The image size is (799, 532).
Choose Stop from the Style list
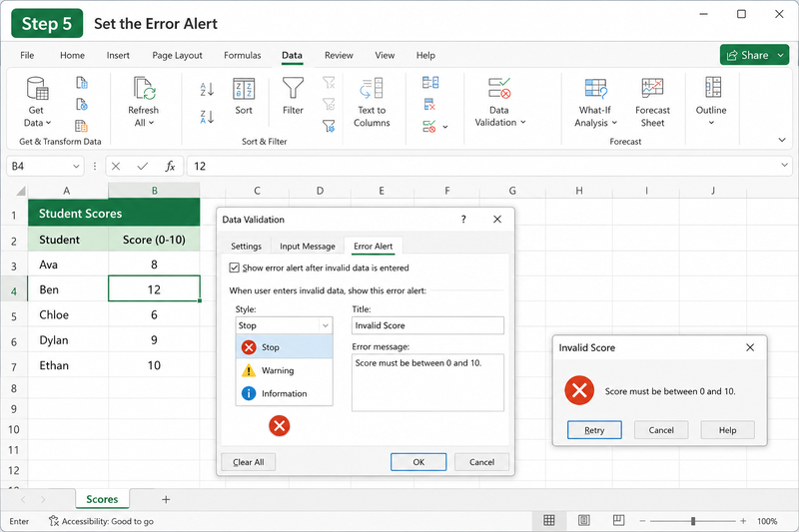point(285,347)
